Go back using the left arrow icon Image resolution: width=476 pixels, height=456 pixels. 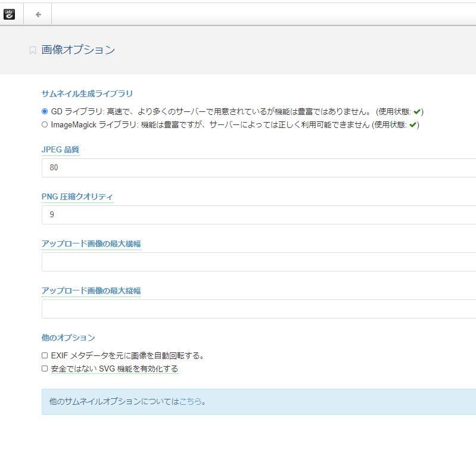[x=38, y=14]
